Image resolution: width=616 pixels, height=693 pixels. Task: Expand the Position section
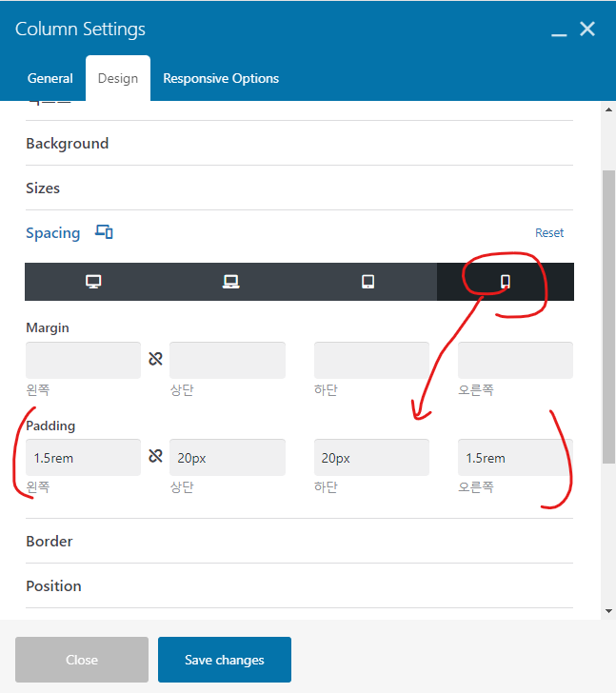tap(299, 585)
